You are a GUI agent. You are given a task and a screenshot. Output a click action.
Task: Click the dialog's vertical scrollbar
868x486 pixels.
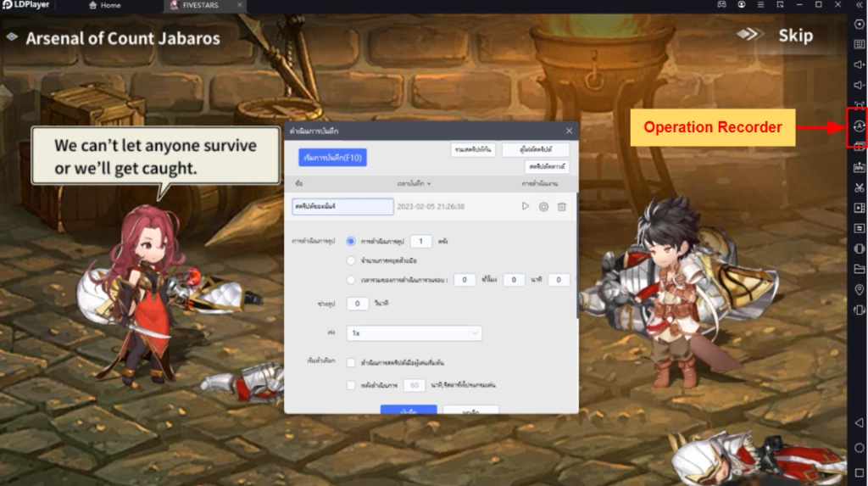[x=576, y=255]
